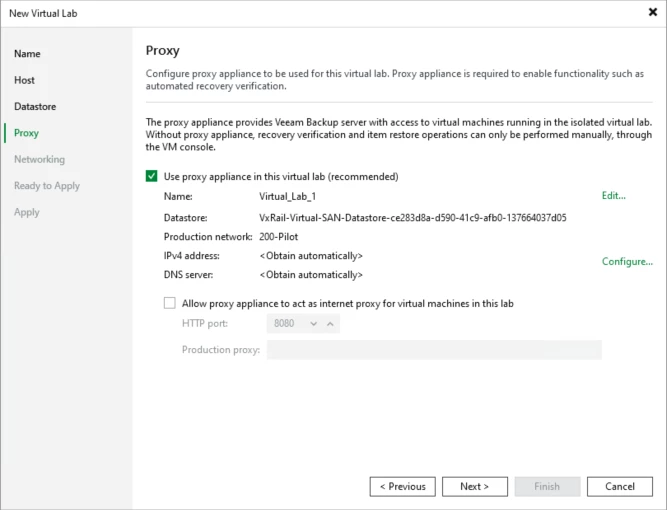Click Edit link for proxy name
Screen dimensions: 667x510
[613, 196]
